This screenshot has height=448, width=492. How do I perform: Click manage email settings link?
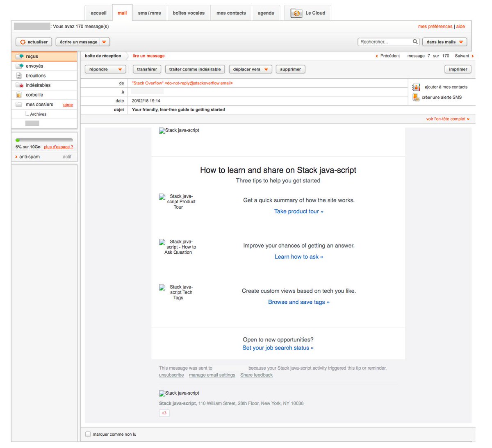[212, 375]
